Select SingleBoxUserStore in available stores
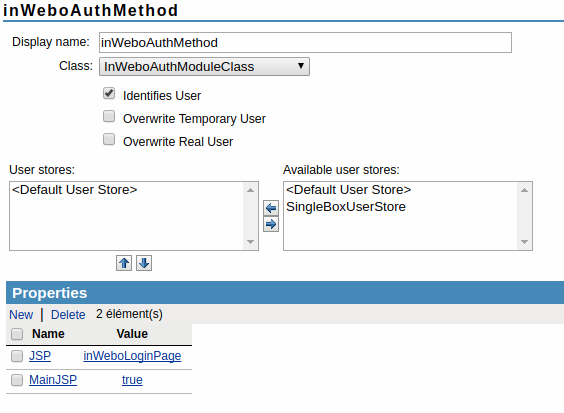 point(346,207)
